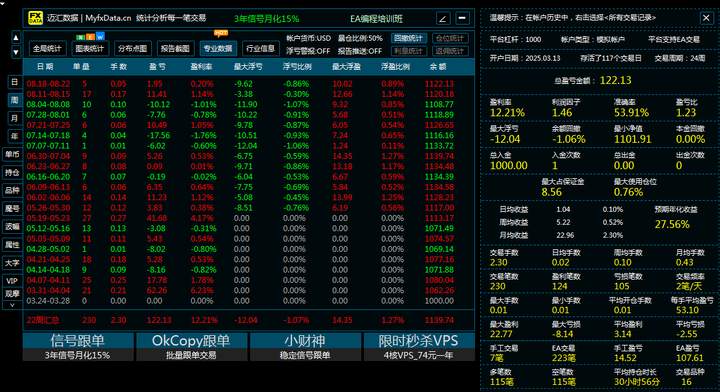Sort by 盈利率 column header

pos(201,67)
